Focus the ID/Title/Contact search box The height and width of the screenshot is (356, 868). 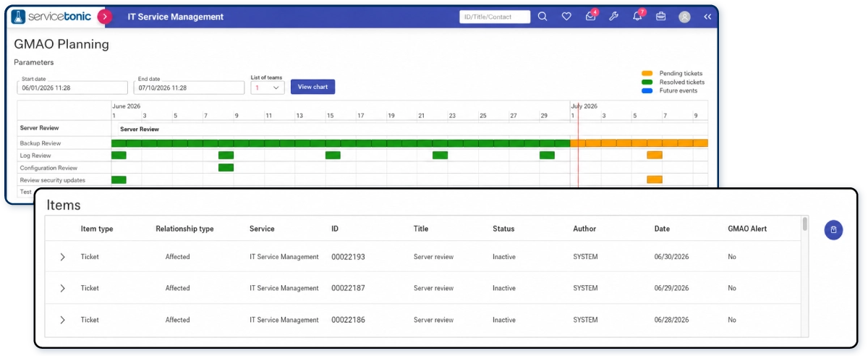tap(495, 17)
